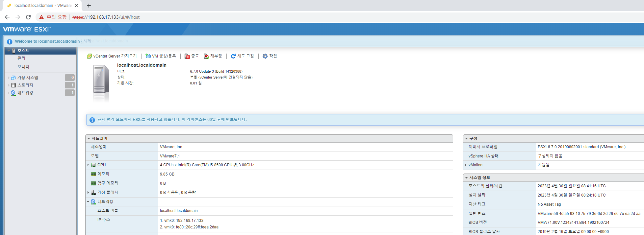644x235 pixels.
Task: Open the 작업 actions gear menu
Action: pos(270,56)
